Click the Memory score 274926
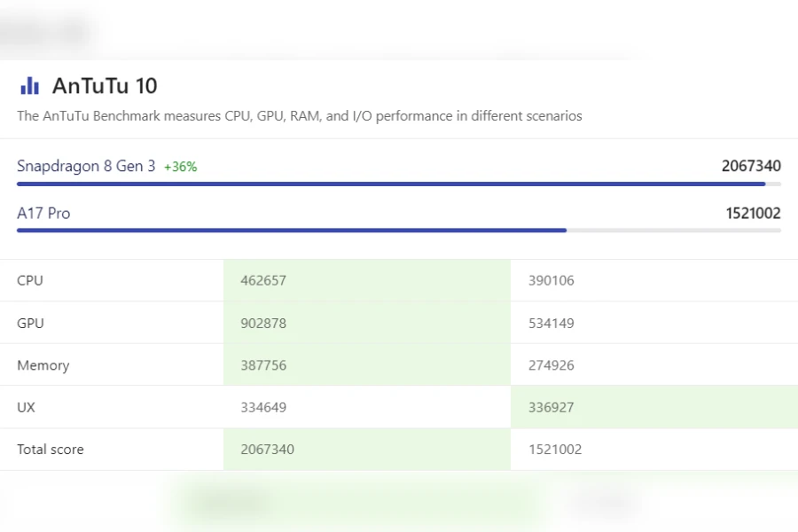Image resolution: width=798 pixels, height=532 pixels. tap(552, 365)
